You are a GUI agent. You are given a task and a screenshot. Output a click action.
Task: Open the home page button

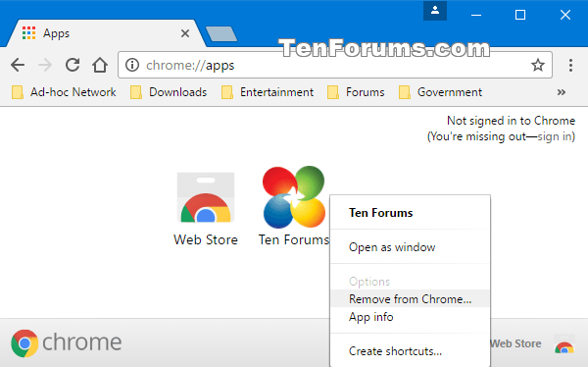point(100,65)
